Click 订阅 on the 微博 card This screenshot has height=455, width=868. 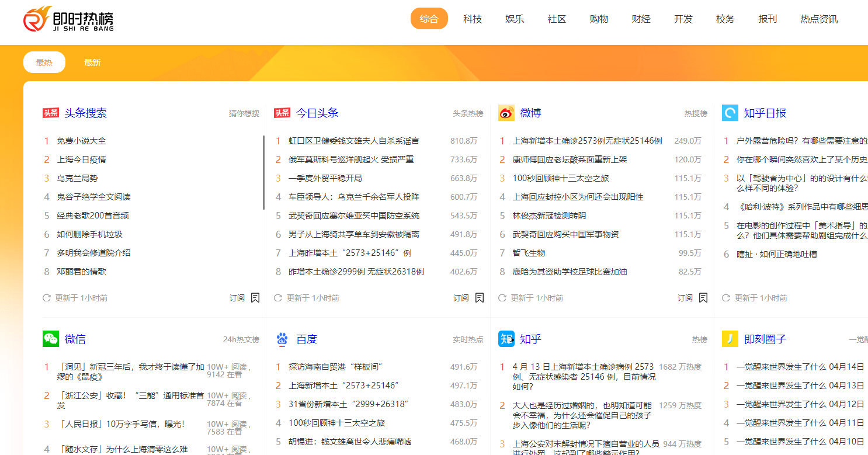tap(684, 297)
